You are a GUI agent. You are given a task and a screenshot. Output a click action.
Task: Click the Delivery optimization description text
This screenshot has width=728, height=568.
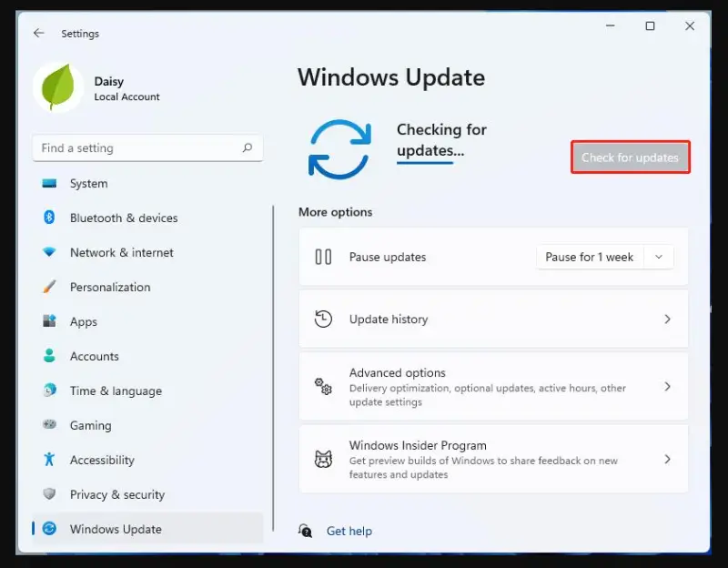point(488,395)
